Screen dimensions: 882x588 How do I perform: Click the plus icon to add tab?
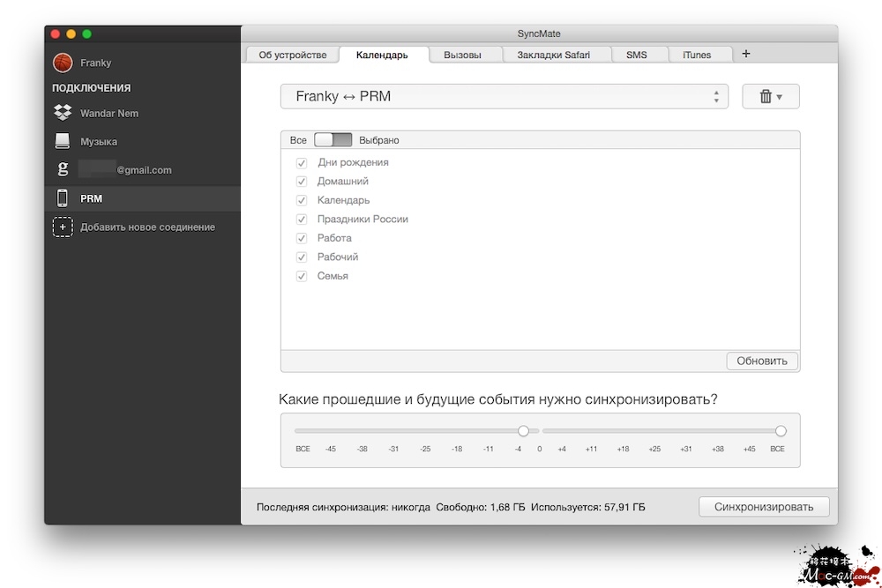pos(746,54)
